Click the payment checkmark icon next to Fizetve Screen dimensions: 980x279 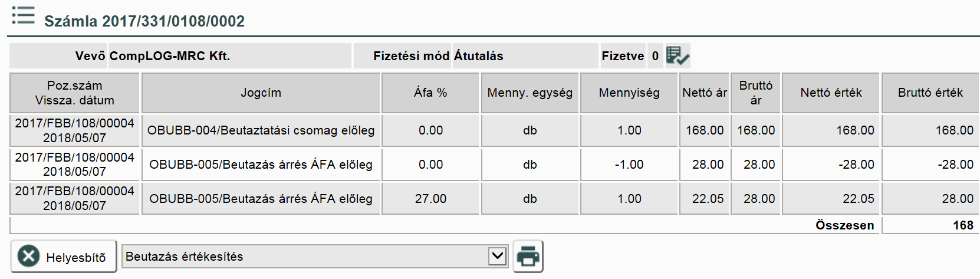(x=678, y=56)
